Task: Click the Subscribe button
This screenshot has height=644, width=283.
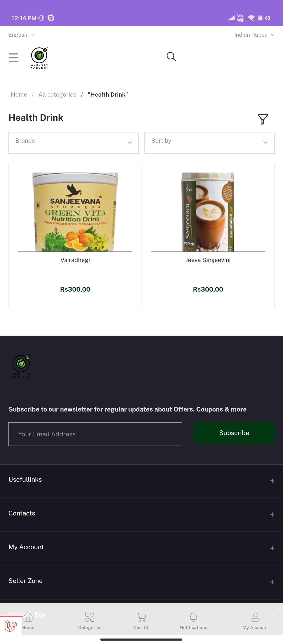Action: tap(234, 433)
